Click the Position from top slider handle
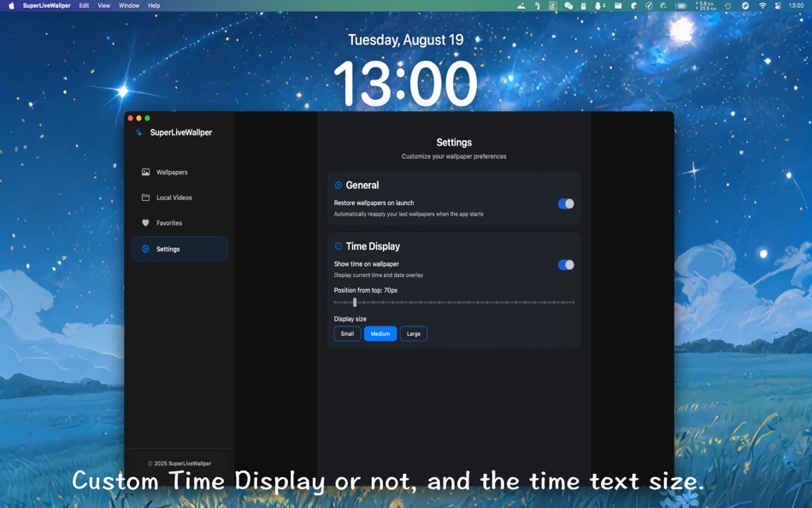Viewport: 812px width, 508px height. (x=355, y=301)
